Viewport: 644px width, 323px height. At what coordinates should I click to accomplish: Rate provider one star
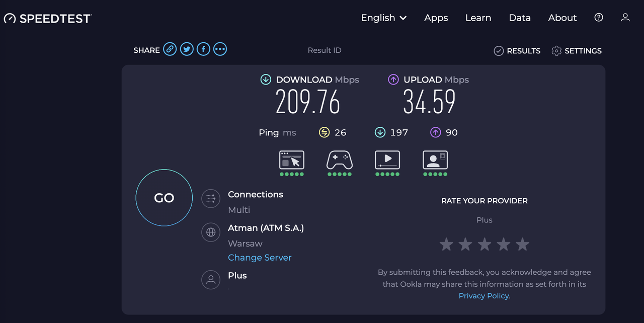pyautogui.click(x=446, y=245)
